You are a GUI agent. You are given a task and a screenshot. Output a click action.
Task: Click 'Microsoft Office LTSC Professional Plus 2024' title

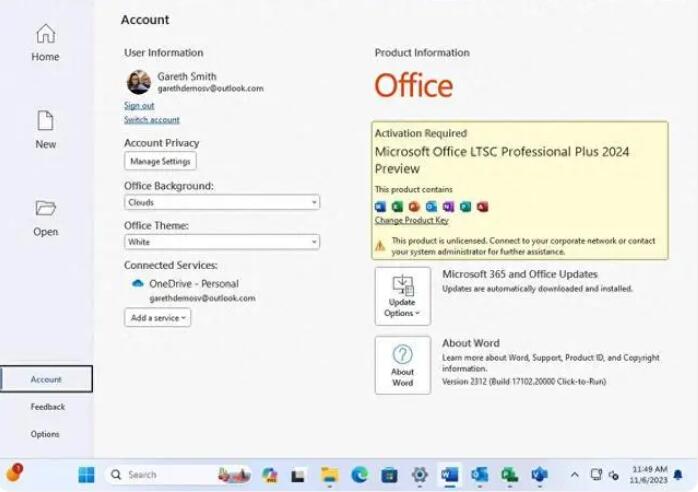pyautogui.click(x=502, y=152)
